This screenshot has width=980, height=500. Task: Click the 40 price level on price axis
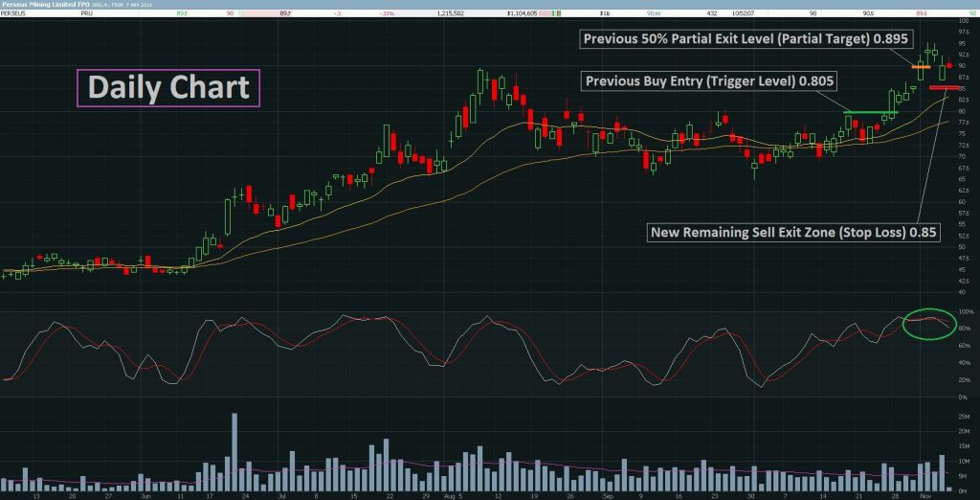click(961, 293)
